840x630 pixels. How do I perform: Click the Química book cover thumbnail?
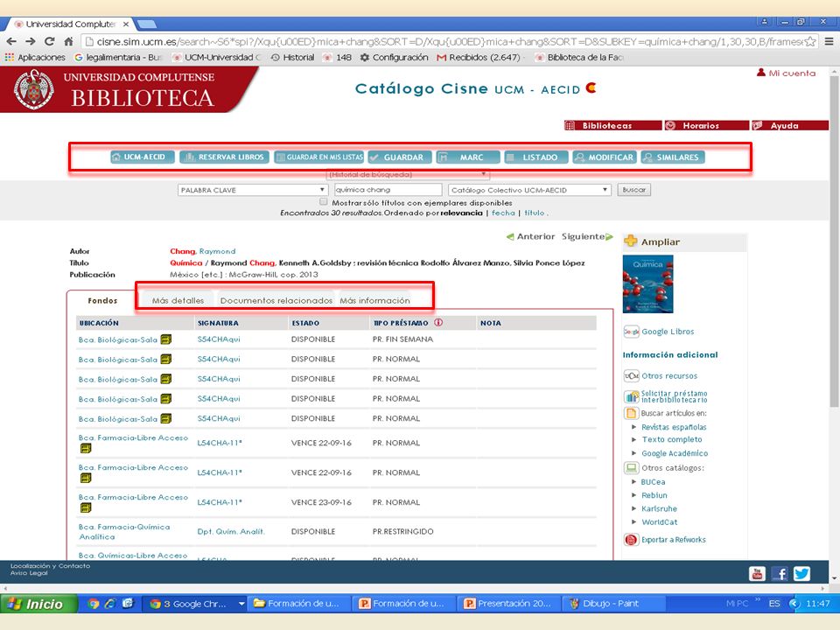[647, 283]
